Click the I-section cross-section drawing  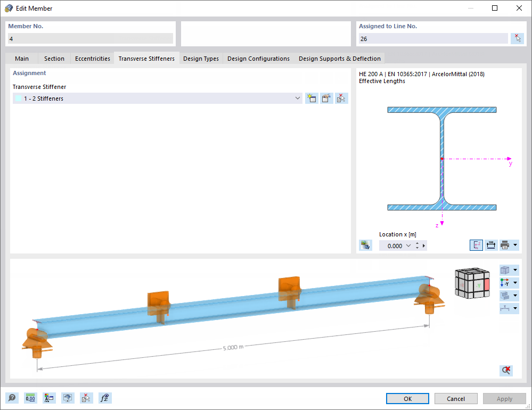point(442,159)
